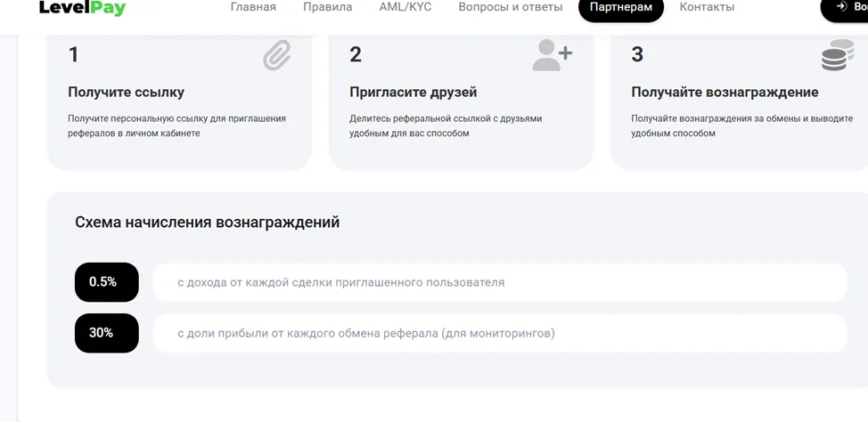Image resolution: width=868 pixels, height=422 pixels.
Task: Open the Главная menu item
Action: [x=253, y=7]
